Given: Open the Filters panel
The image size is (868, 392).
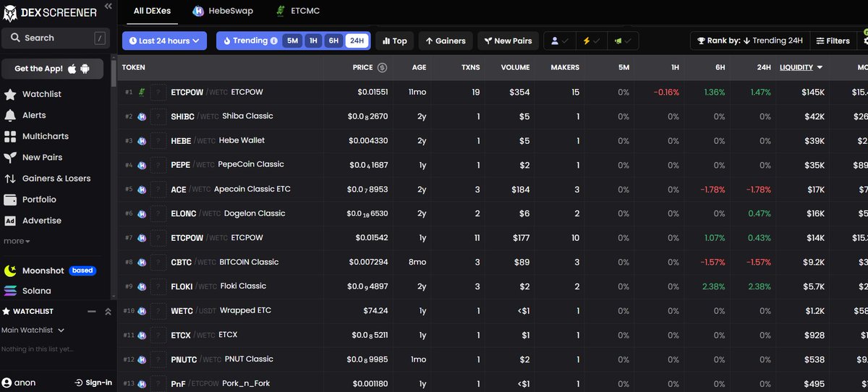Looking at the screenshot, I should [833, 41].
